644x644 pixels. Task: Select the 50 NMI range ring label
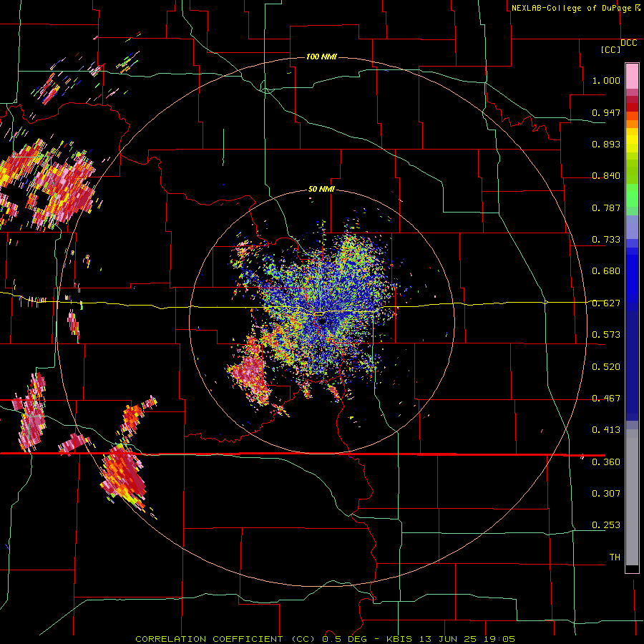pos(321,189)
